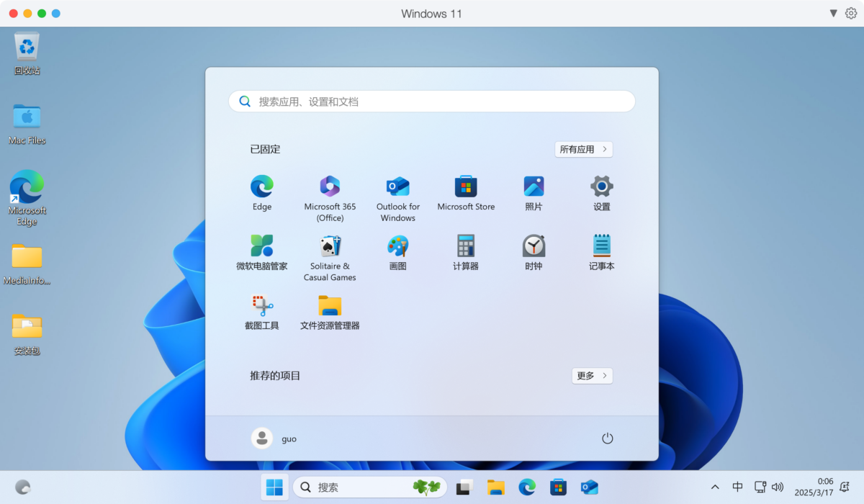Open 设置 from the pinned apps

[602, 194]
